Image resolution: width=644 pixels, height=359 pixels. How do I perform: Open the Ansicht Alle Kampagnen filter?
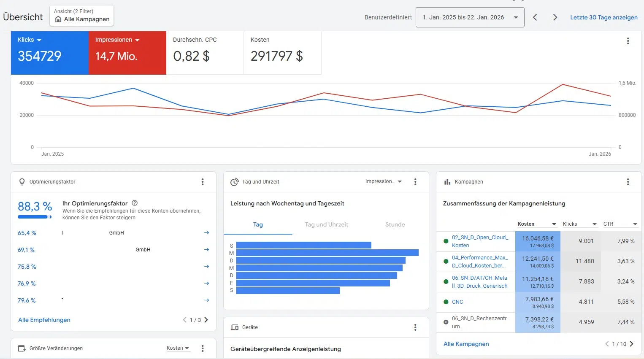tap(81, 16)
